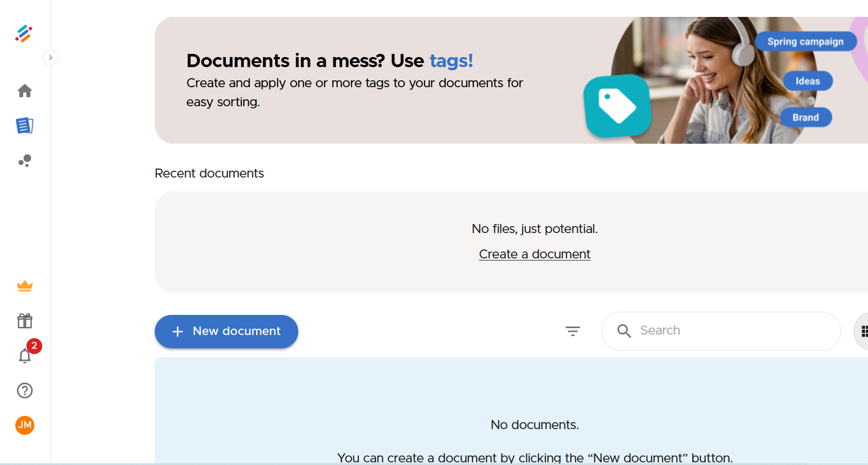Open the help question mark icon

(25, 390)
